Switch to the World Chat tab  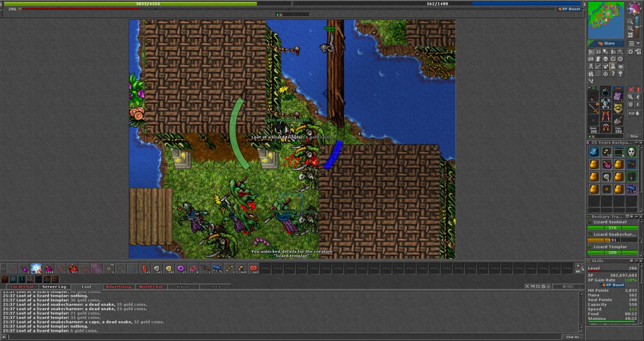click(x=151, y=287)
